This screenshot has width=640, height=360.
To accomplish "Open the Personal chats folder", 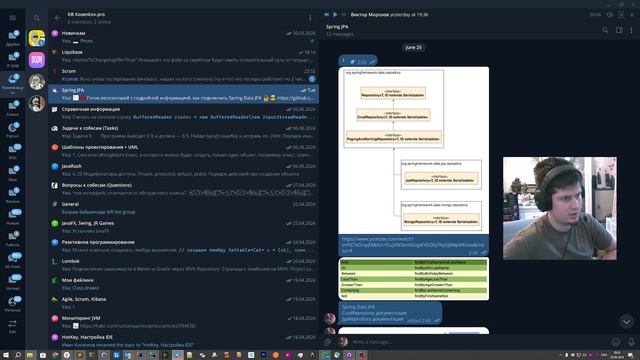I will pyautogui.click(x=13, y=304).
